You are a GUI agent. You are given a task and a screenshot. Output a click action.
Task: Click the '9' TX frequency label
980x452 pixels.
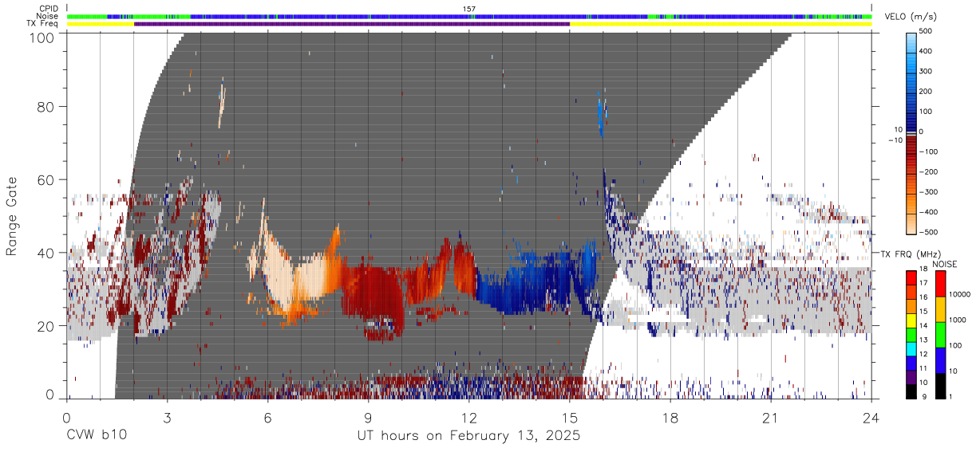click(x=924, y=396)
